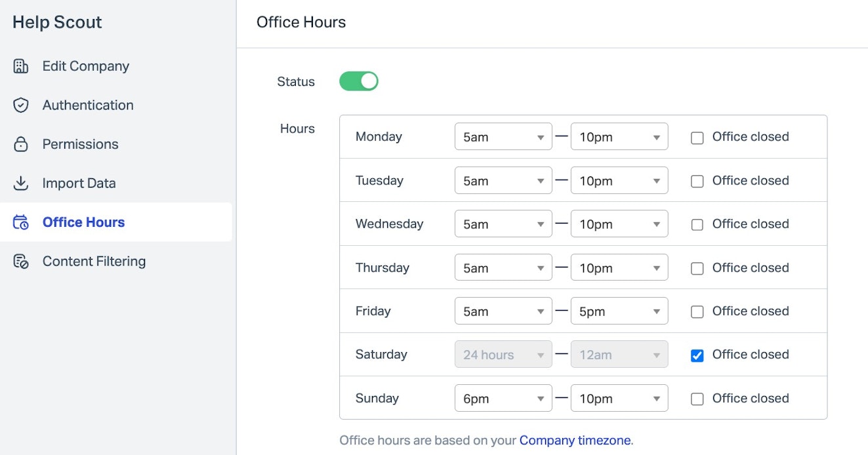Check Office closed for Wednesday
This screenshot has width=868, height=455.
click(x=697, y=225)
